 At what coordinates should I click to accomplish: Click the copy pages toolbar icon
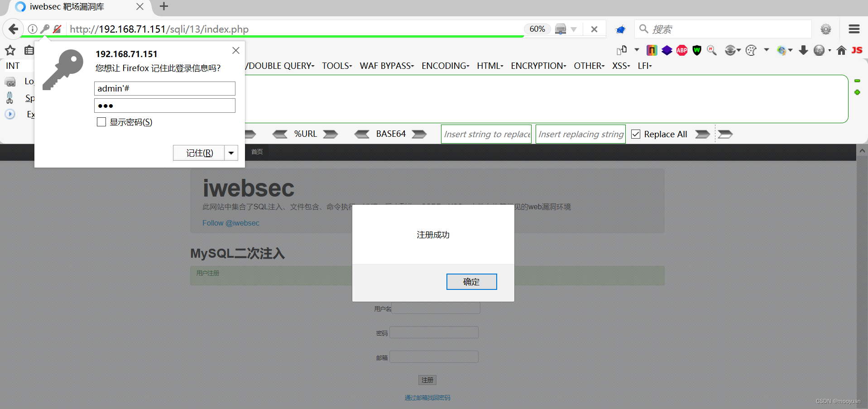coord(622,50)
